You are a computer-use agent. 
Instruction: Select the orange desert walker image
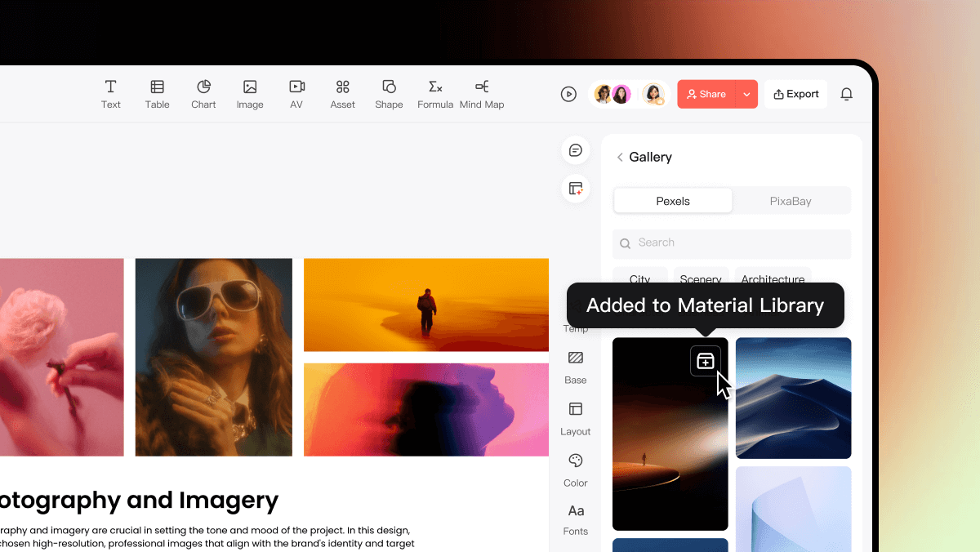426,305
